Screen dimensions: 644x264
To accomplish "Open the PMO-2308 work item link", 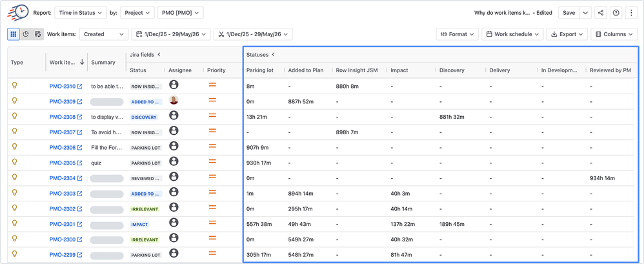I will (x=66, y=117).
